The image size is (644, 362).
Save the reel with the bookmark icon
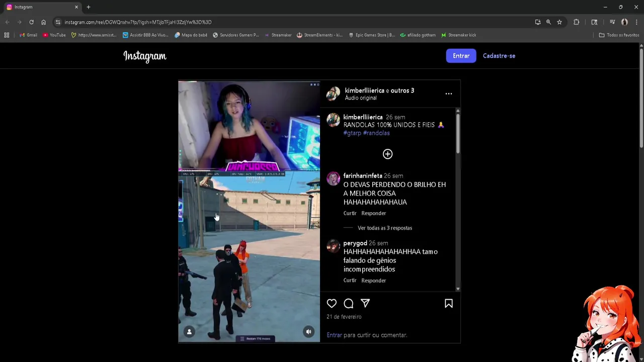(x=449, y=303)
